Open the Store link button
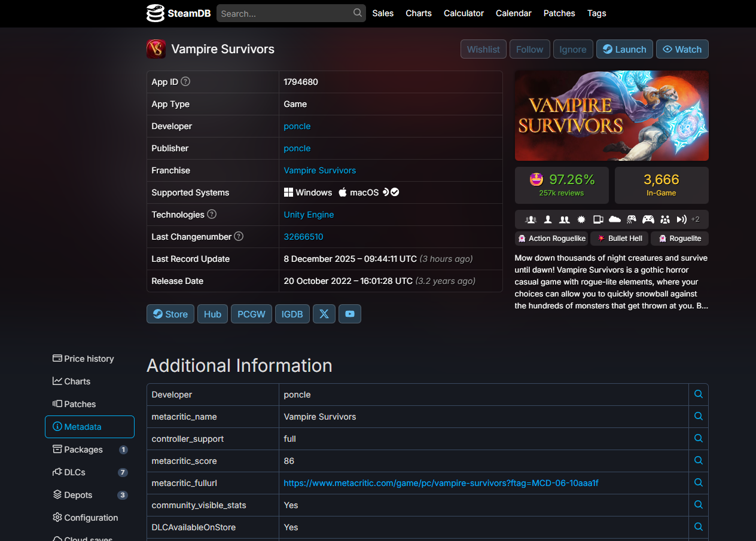The height and width of the screenshot is (541, 756). pos(170,314)
